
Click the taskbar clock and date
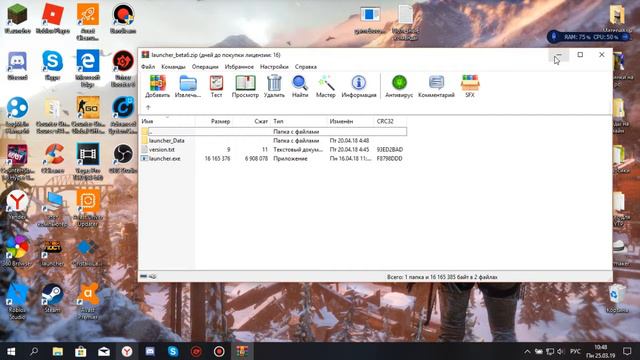click(601, 351)
